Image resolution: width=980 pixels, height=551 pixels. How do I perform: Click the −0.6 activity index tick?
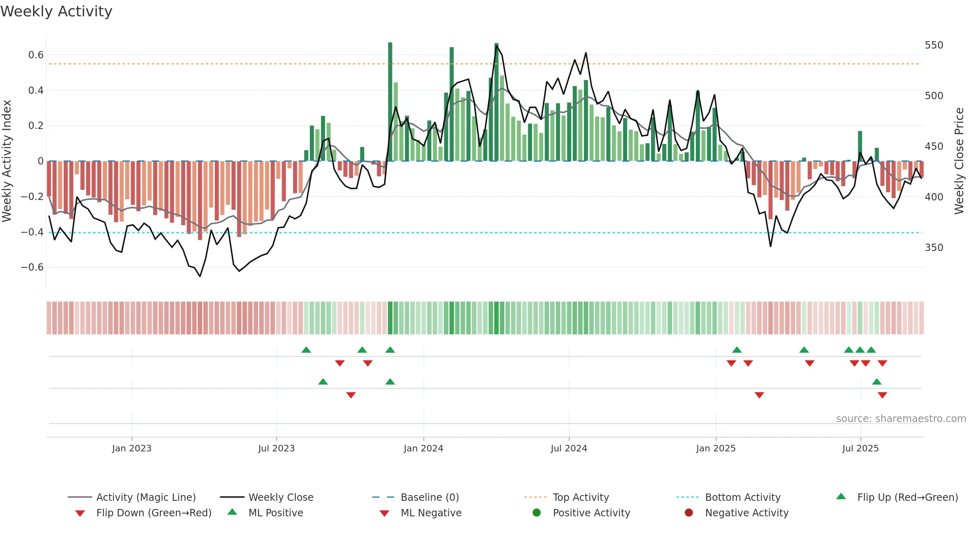coord(32,267)
